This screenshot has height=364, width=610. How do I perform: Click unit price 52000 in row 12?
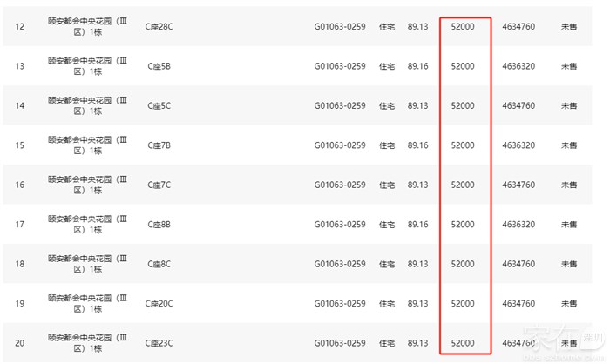click(463, 27)
